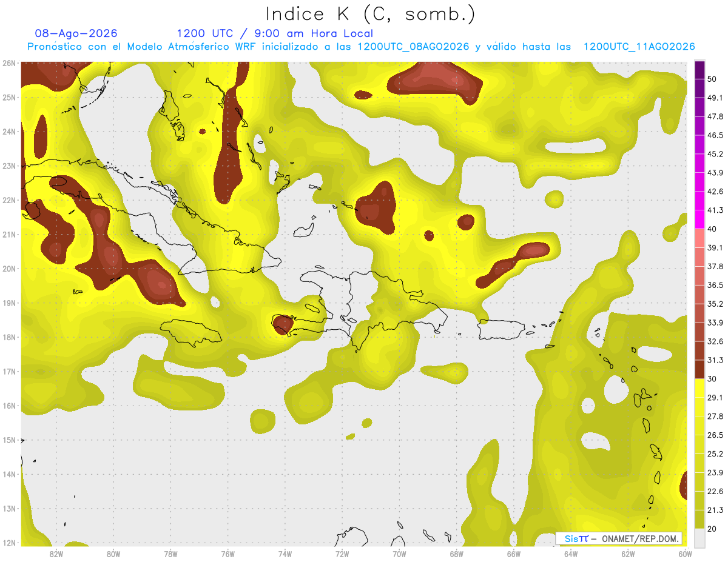Click the latitude label '20N'

(9, 269)
